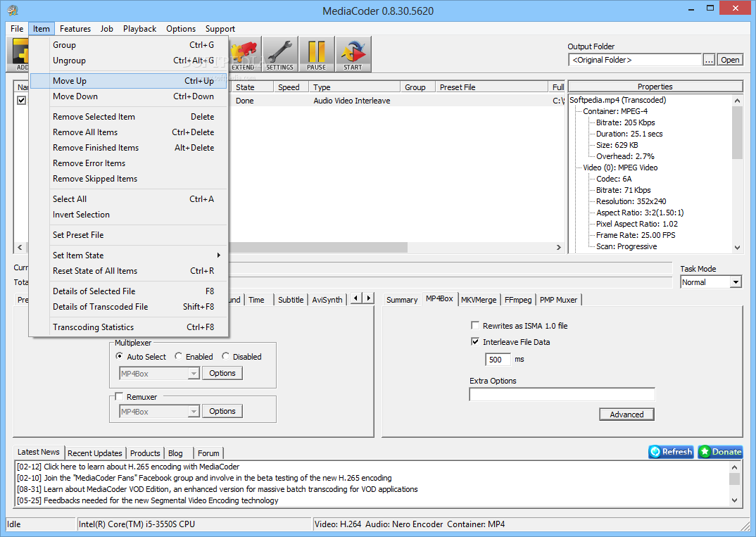Choose Remove Selected Item
The height and width of the screenshot is (537, 756).
(128, 116)
